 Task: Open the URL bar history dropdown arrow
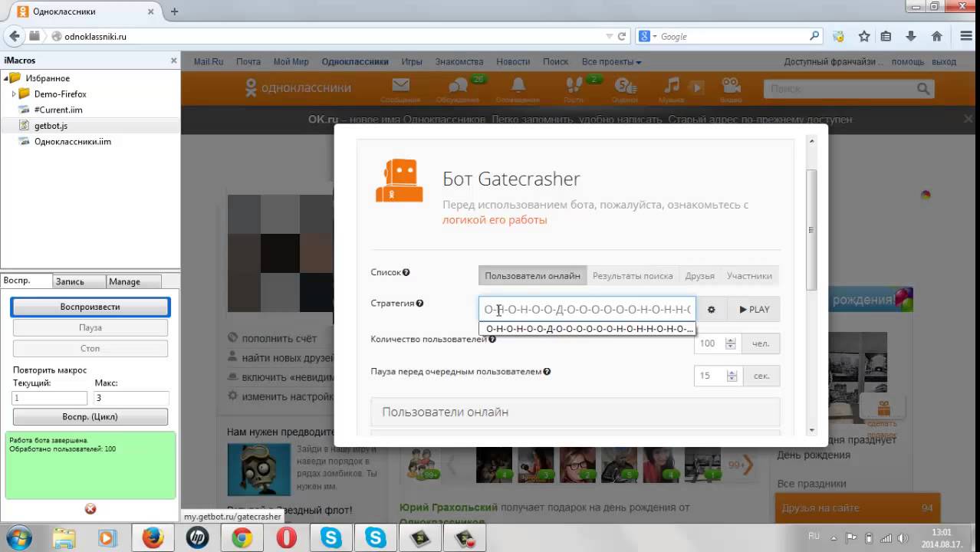[x=609, y=36]
